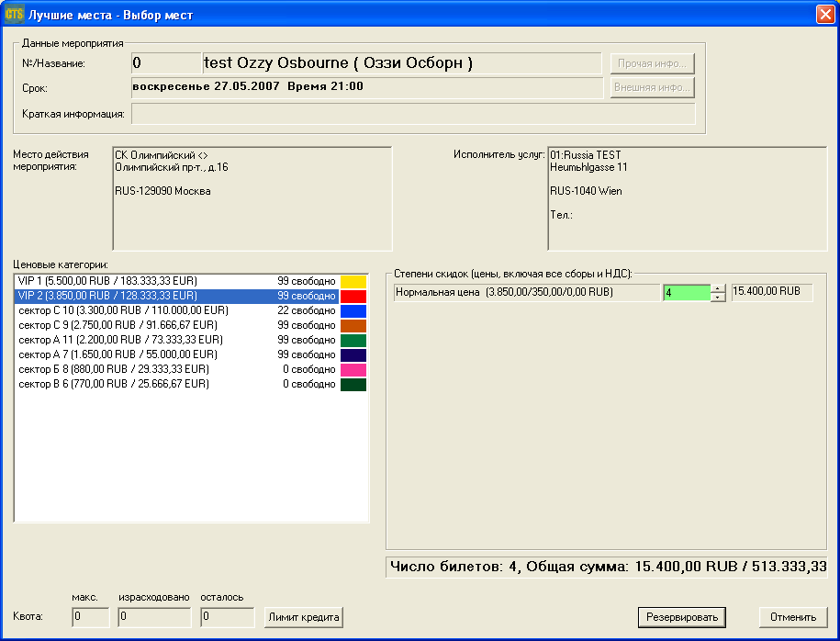Select VIP 1 price category row

click(176, 281)
